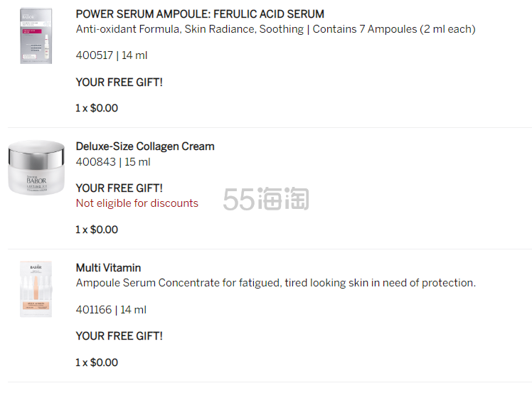The height and width of the screenshot is (398, 532).
Task: Click the Collagen Cream 1 x $0.00 price
Action: (97, 230)
